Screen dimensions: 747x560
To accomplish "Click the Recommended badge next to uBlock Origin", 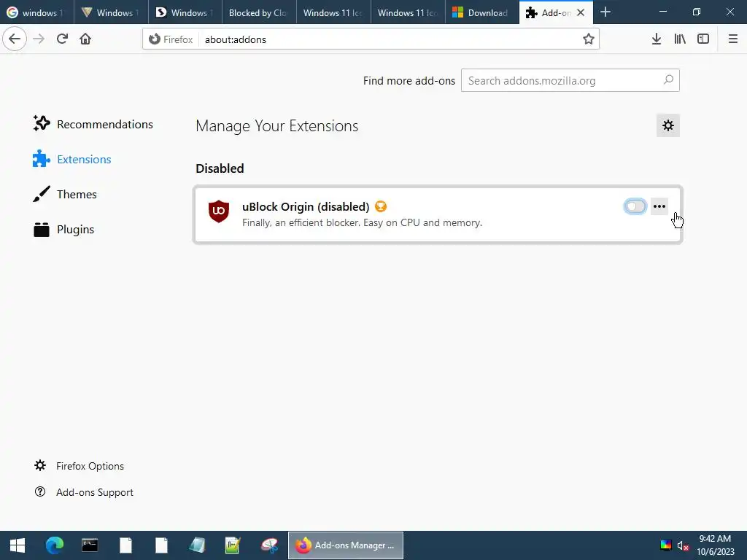I will [380, 206].
